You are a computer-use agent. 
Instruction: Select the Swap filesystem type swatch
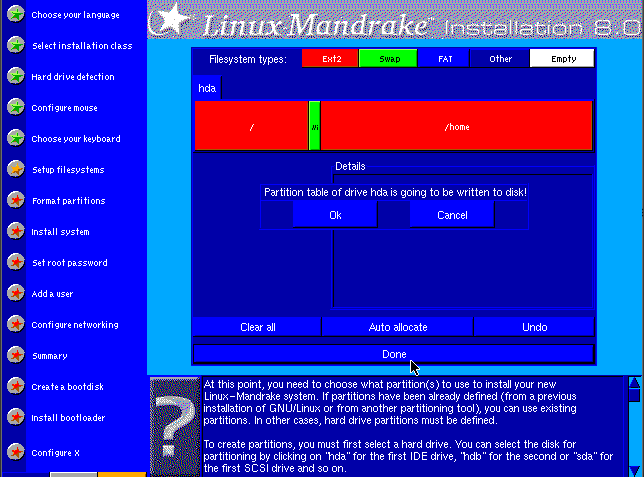pos(387,59)
